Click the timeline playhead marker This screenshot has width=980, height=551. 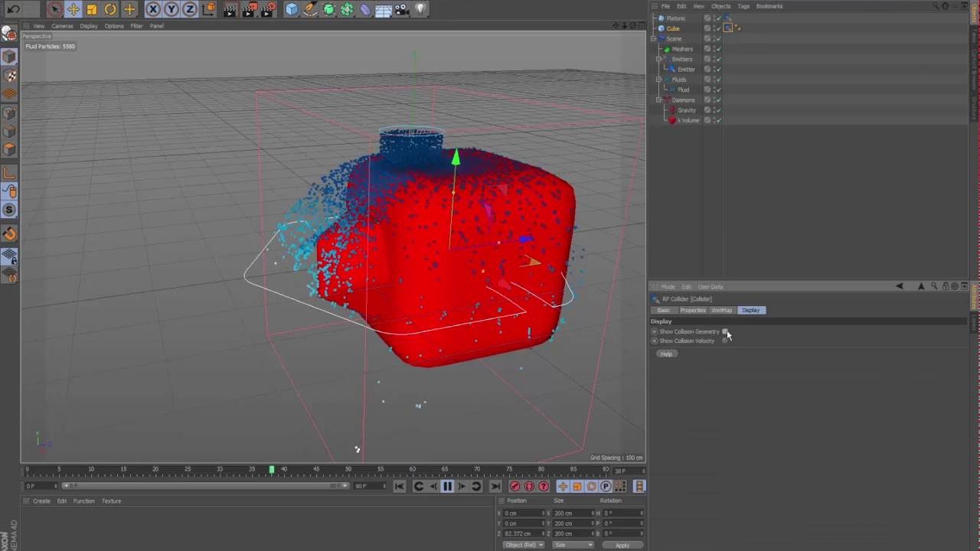tap(271, 469)
